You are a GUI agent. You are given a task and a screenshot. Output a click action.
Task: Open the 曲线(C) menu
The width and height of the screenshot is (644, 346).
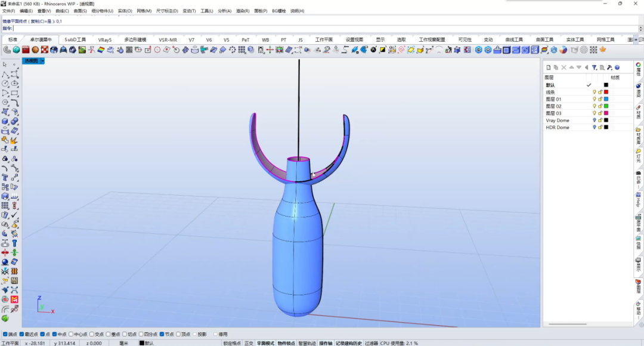62,11
